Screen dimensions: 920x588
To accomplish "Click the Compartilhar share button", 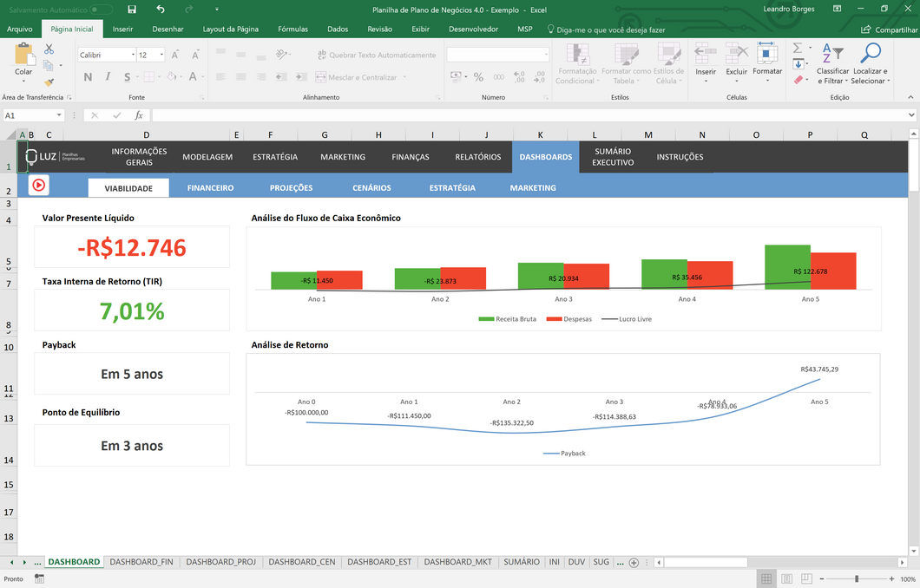I will [x=890, y=29].
